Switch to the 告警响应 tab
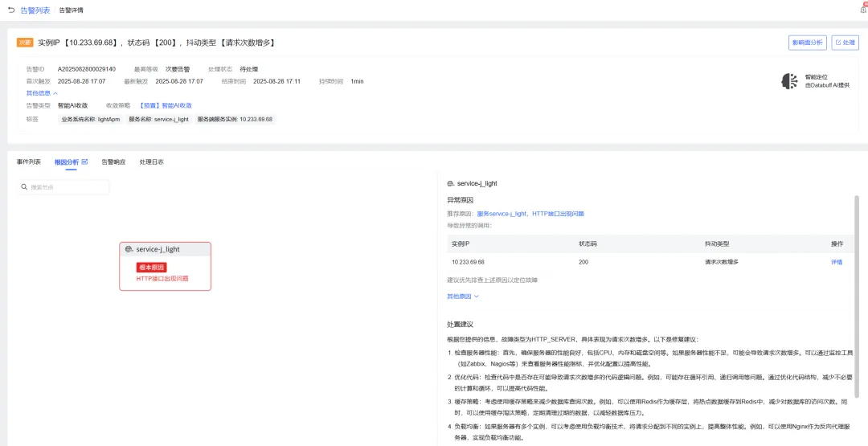 coord(113,162)
